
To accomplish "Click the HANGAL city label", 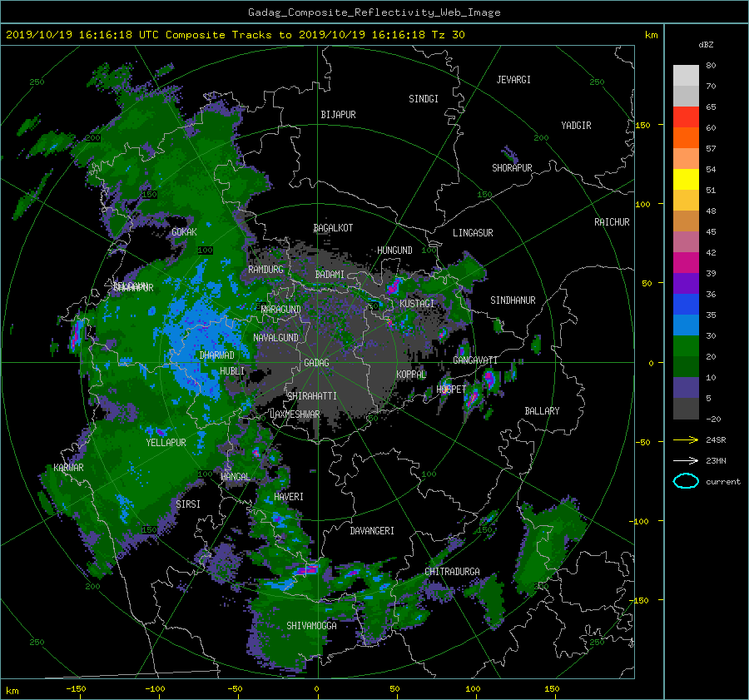I will 236,477.
